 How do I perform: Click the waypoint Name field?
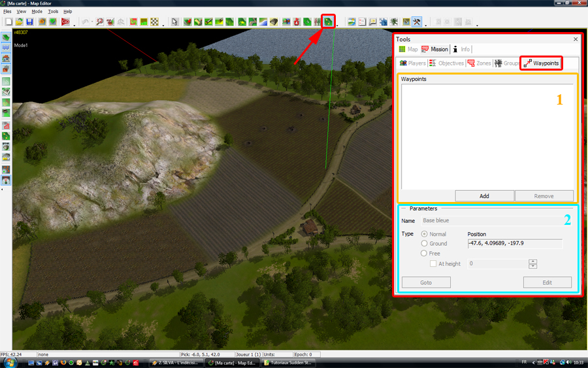491,220
